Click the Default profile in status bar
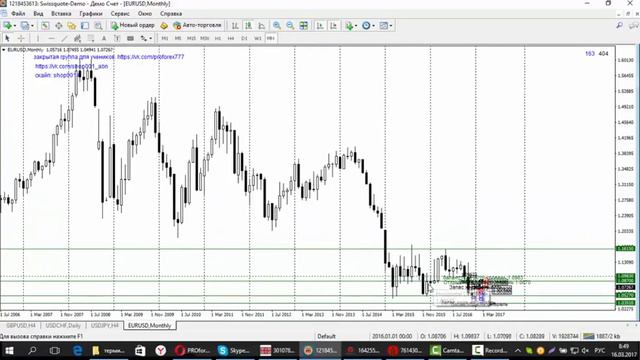This screenshot has height=360, width=640. pos(327,336)
